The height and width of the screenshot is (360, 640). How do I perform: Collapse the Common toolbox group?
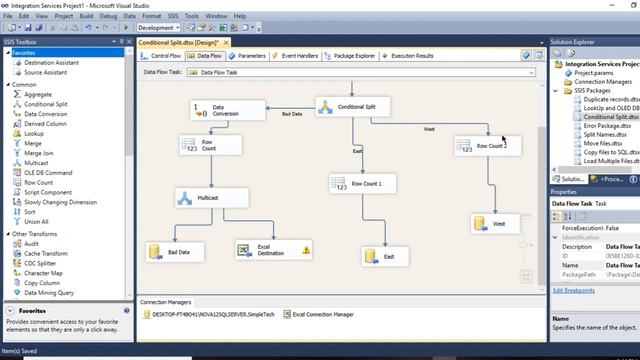point(8,84)
